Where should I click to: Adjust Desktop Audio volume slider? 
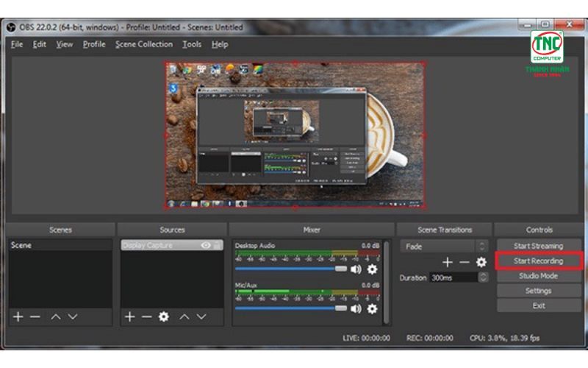pyautogui.click(x=291, y=269)
